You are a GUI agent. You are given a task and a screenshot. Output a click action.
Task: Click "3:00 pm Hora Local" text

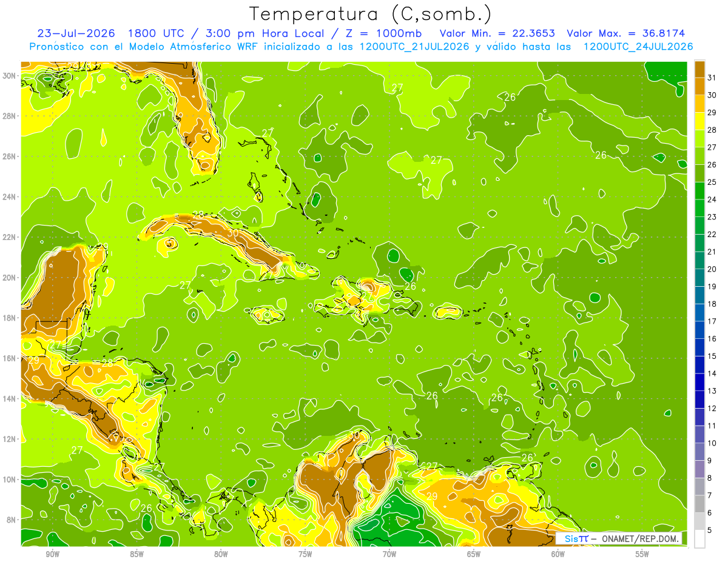(266, 33)
